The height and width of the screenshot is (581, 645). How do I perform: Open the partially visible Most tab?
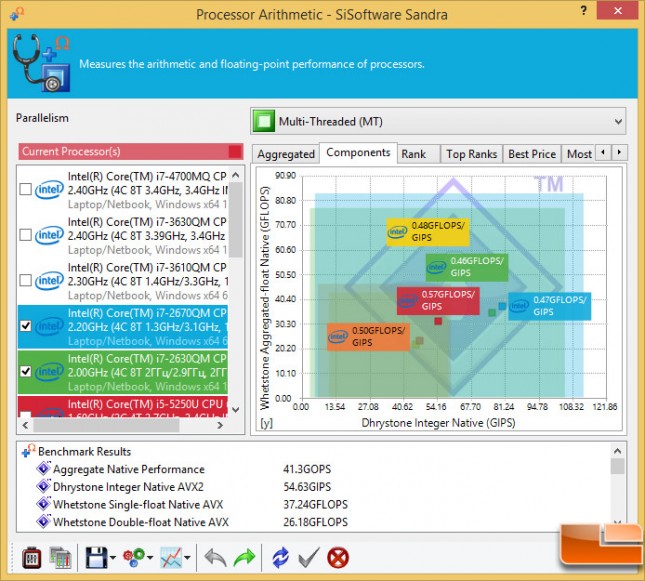pos(578,154)
